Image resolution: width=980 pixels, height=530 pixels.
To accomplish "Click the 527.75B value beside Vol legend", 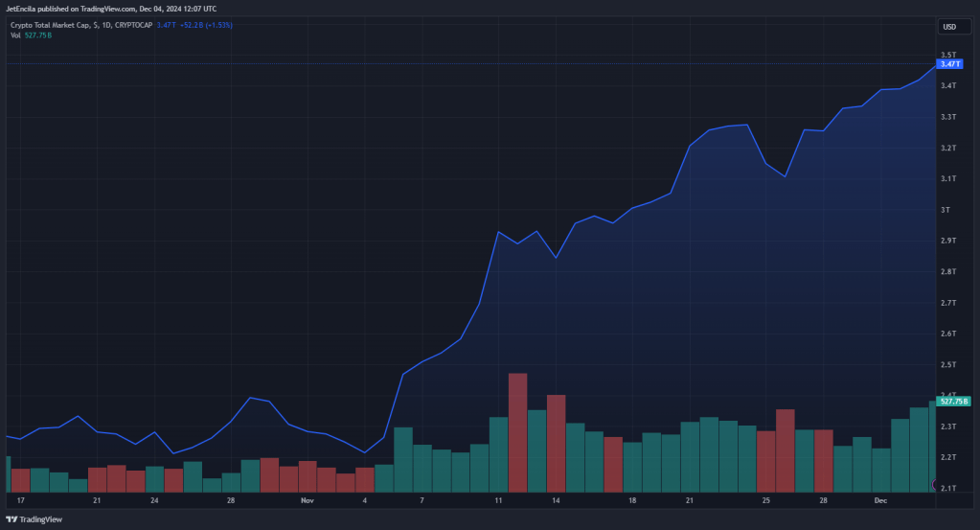I will 38,35.
